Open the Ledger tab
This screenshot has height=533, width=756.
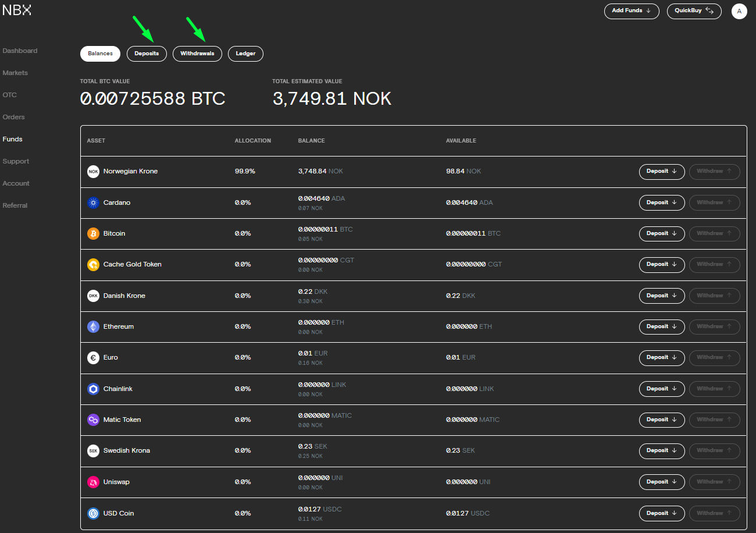point(245,54)
